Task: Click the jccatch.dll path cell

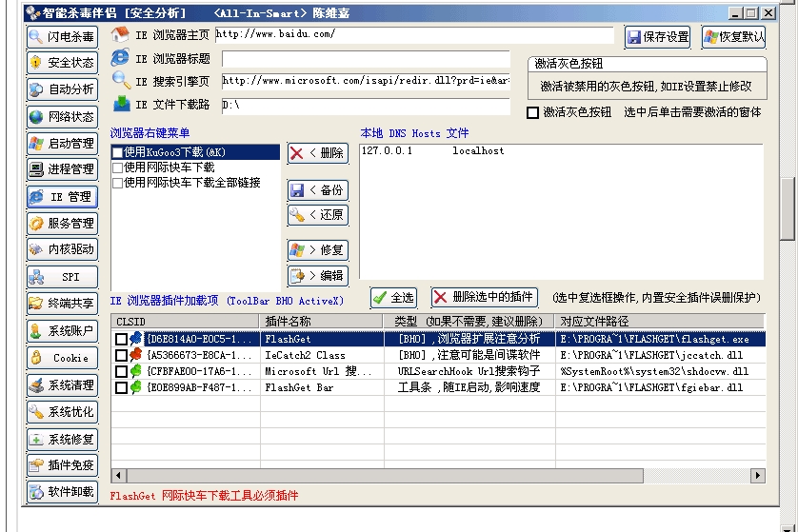Action: coord(660,355)
